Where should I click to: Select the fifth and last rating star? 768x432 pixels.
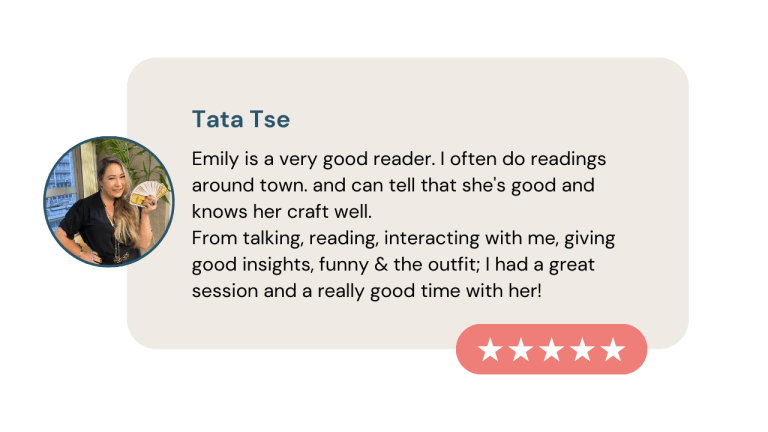[x=613, y=350]
